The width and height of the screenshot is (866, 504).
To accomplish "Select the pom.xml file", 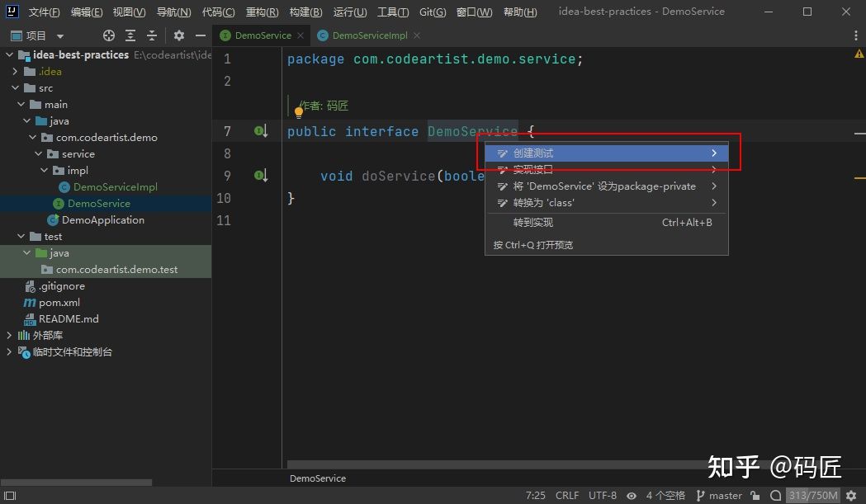I will tap(59, 303).
